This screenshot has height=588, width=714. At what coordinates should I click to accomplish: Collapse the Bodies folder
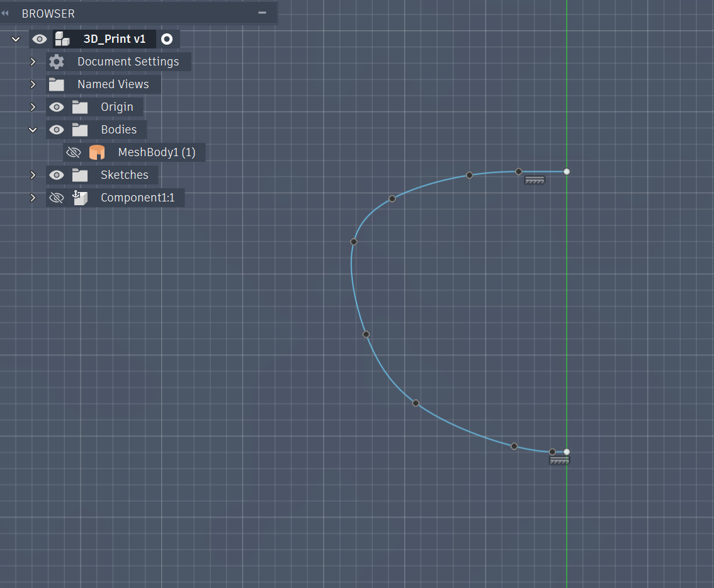click(33, 130)
